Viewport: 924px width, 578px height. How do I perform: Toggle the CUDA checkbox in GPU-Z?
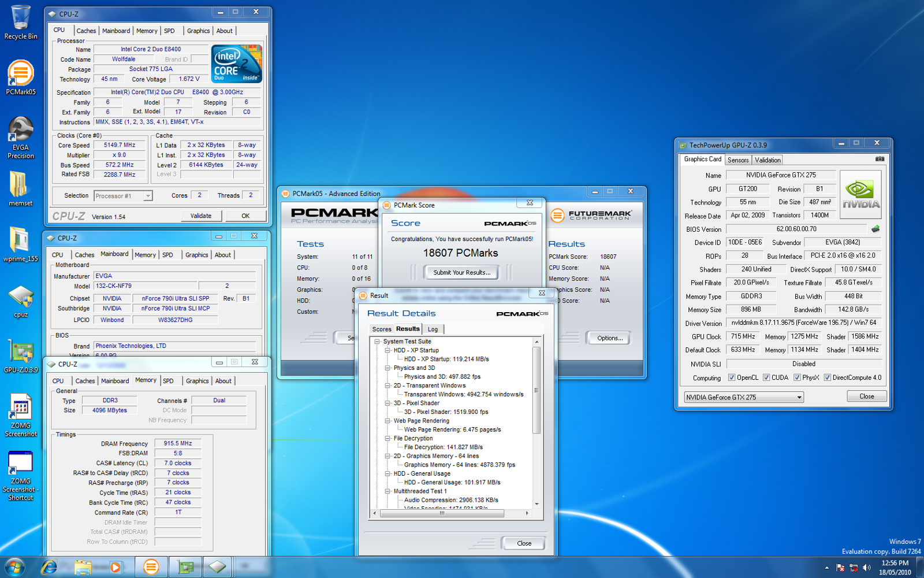coord(766,377)
